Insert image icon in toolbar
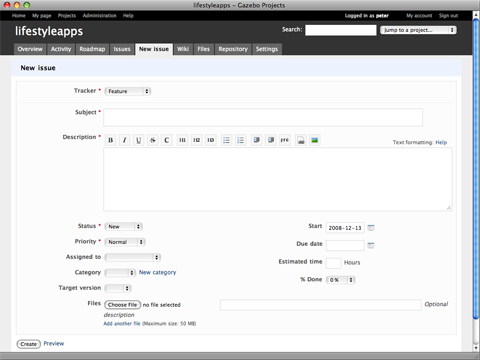Viewport: 480px width, 360px height. coord(314,140)
